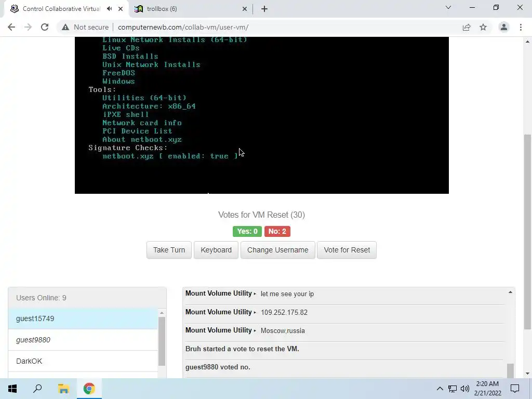This screenshot has height=399, width=532.
Task: Vote No for VM reset
Action: pyautogui.click(x=277, y=231)
